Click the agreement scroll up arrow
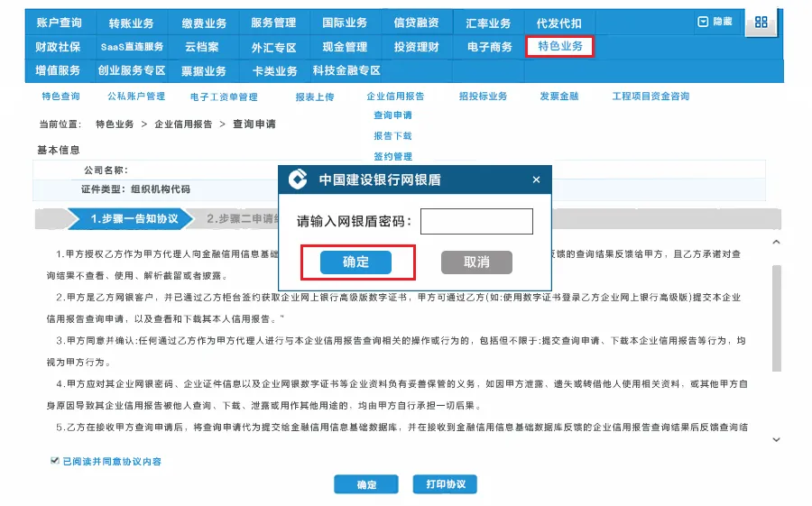 pos(776,242)
